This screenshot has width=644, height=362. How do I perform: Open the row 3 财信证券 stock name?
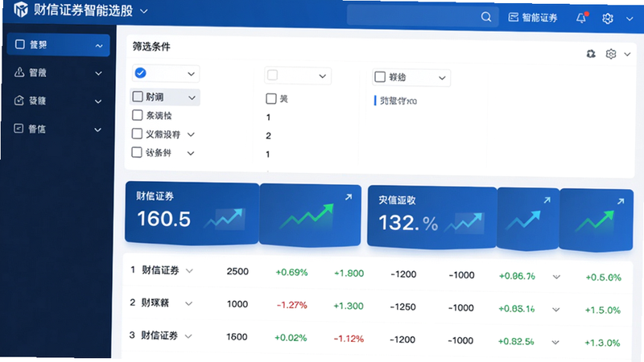point(159,335)
